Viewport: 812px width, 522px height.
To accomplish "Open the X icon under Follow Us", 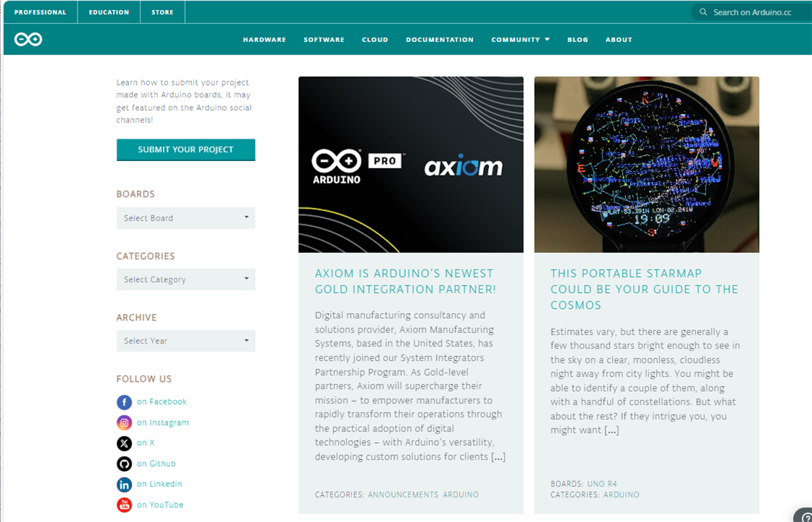I will point(125,443).
